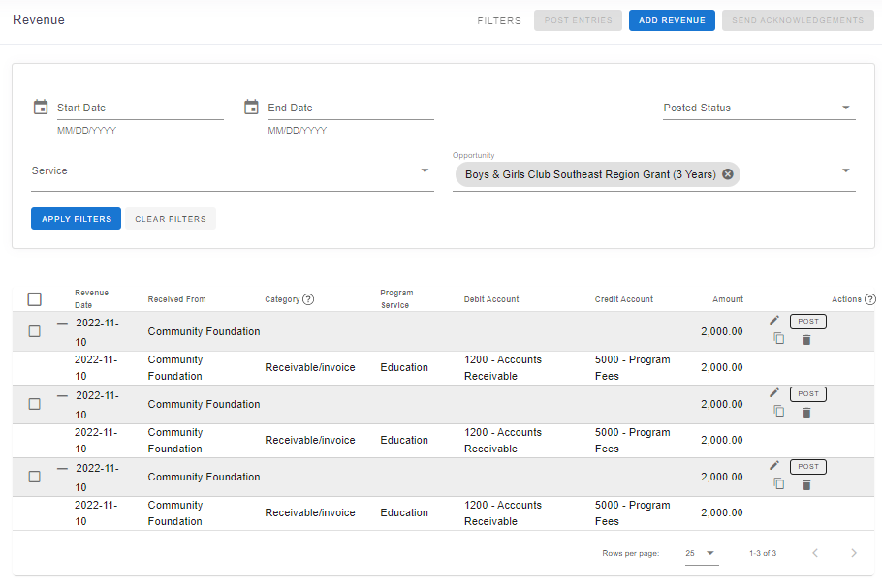Image resolution: width=882 pixels, height=588 pixels.
Task: Open the Service dropdown
Action: [x=233, y=170]
